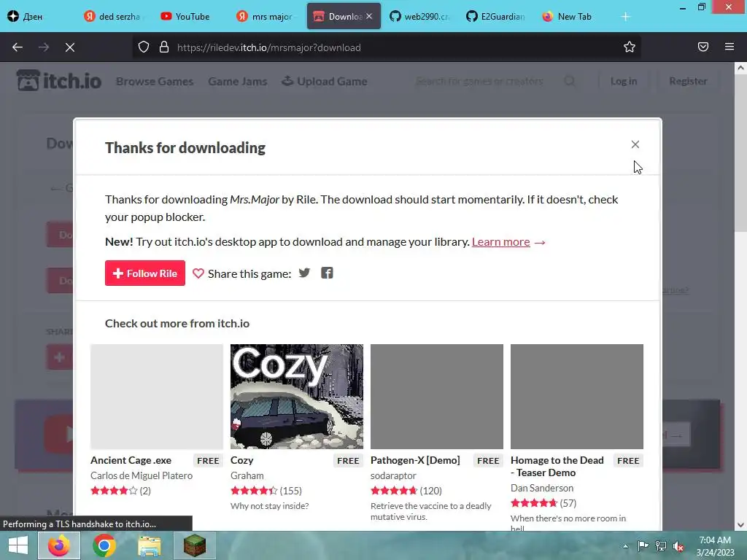Open a new browser tab with plus
This screenshot has height=560, width=747.
click(625, 17)
